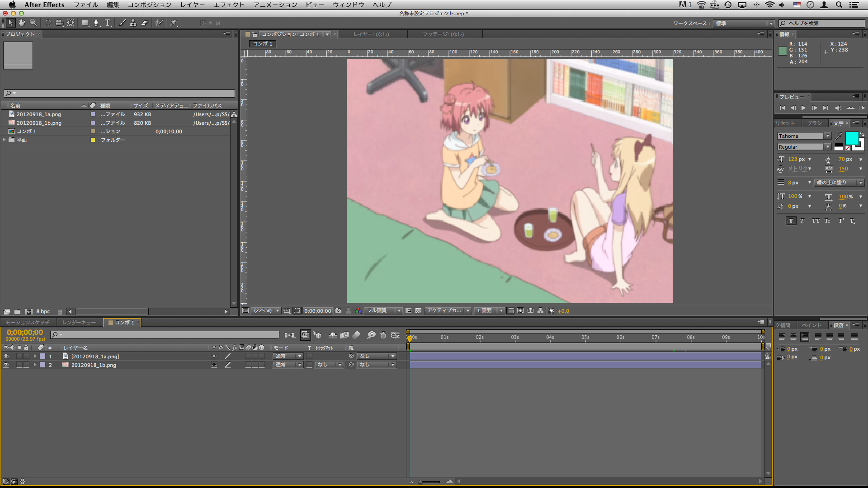Click the コンポ 1 breadcrumb in viewer

pos(263,44)
